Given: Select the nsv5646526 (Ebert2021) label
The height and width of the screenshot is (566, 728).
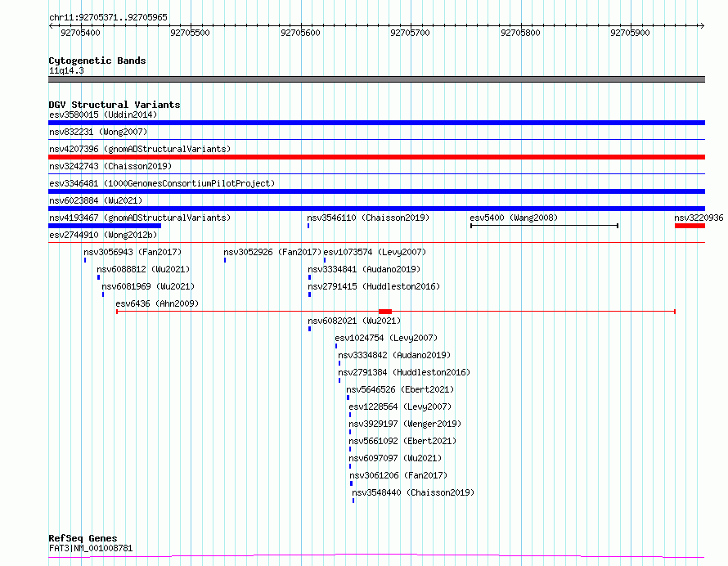Looking at the screenshot, I should [400, 389].
